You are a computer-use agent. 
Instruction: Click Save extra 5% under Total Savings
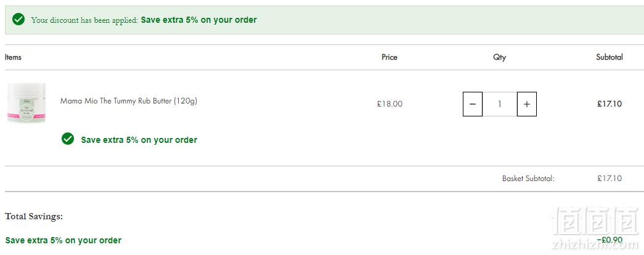click(63, 240)
